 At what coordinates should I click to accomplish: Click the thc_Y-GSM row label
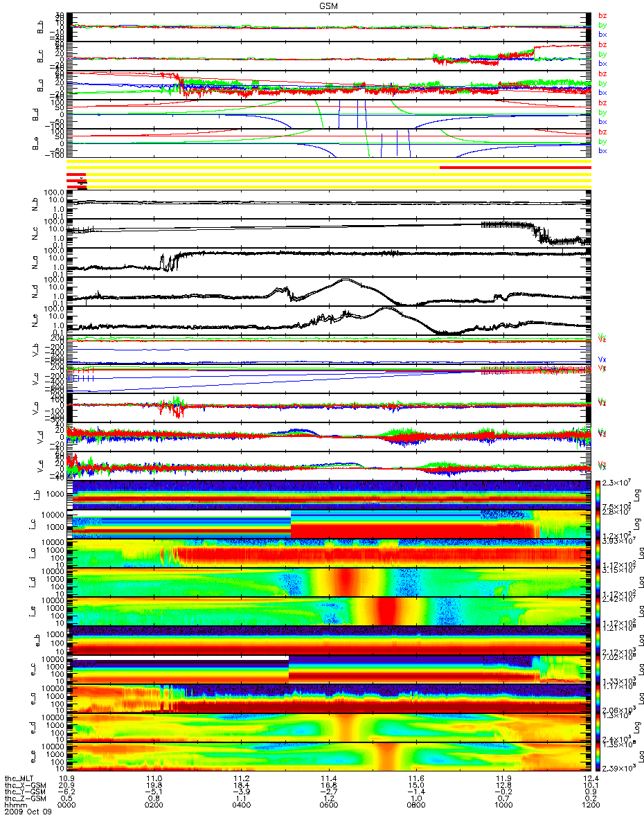coord(25,792)
